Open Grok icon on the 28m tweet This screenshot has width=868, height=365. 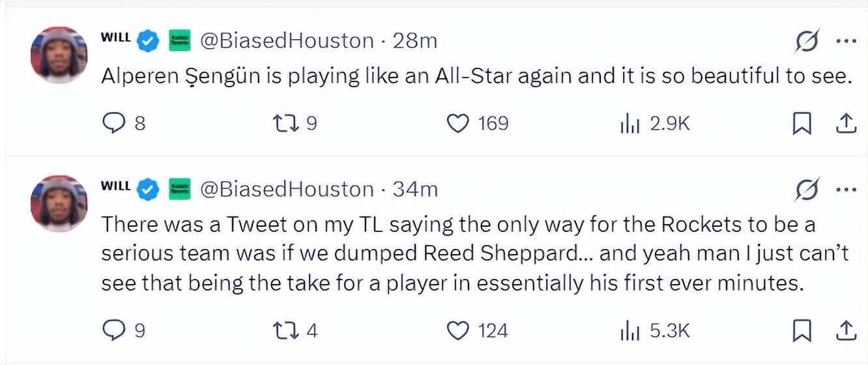coord(807,42)
